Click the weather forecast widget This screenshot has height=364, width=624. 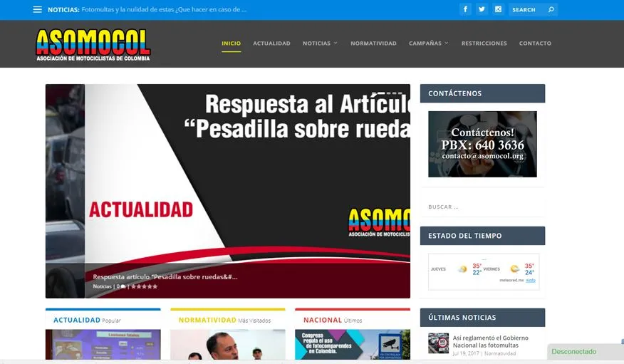[x=484, y=271]
